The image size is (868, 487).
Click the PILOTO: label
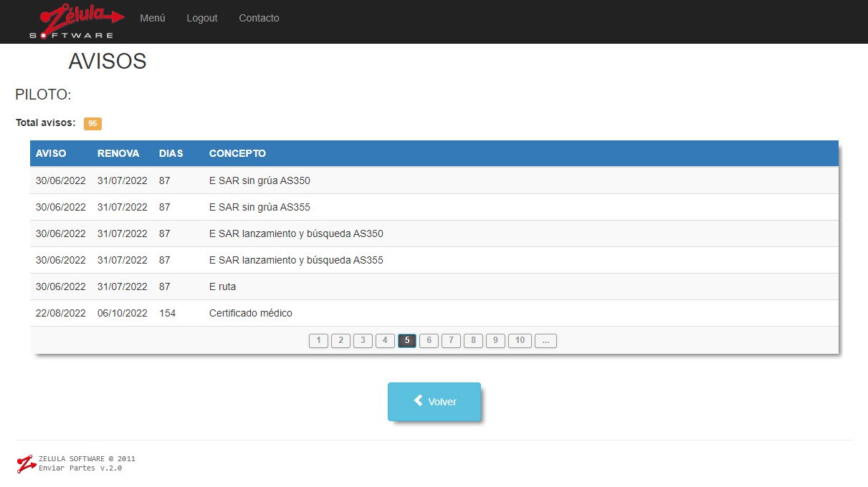(x=43, y=95)
